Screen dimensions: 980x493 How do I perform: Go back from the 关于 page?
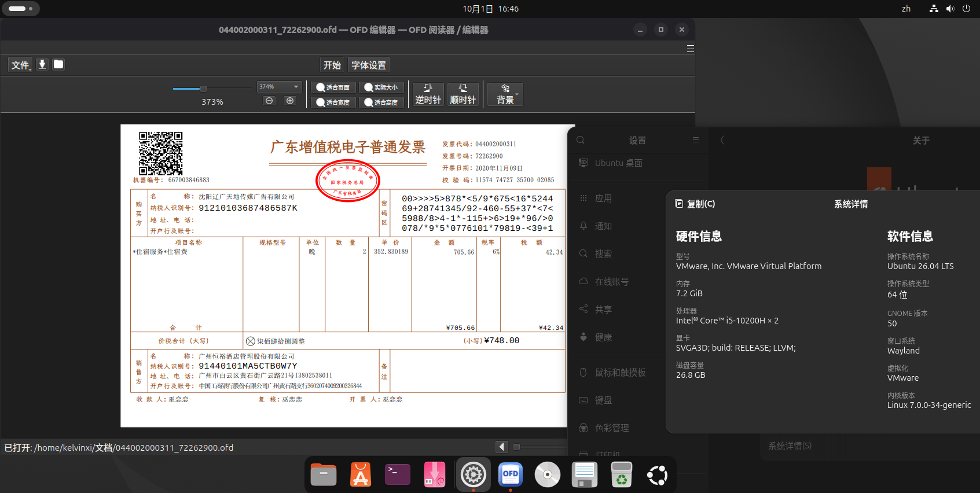(722, 140)
